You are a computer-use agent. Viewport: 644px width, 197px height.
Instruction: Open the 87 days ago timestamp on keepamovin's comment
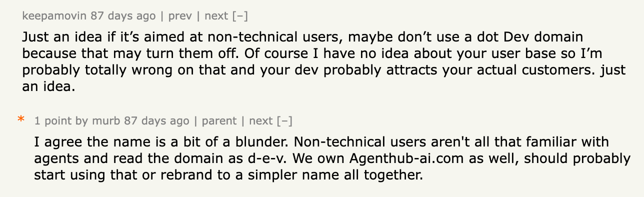[123, 16]
